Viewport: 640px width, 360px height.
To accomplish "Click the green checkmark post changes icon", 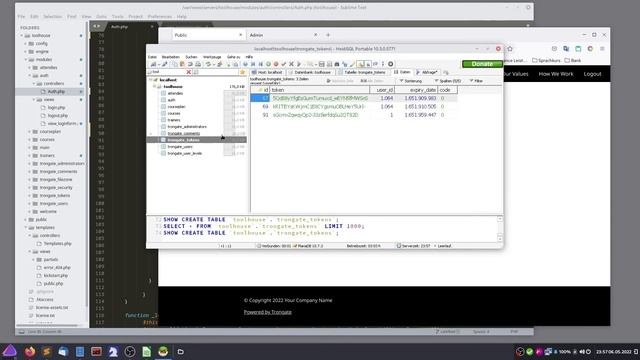I will coord(284,64).
